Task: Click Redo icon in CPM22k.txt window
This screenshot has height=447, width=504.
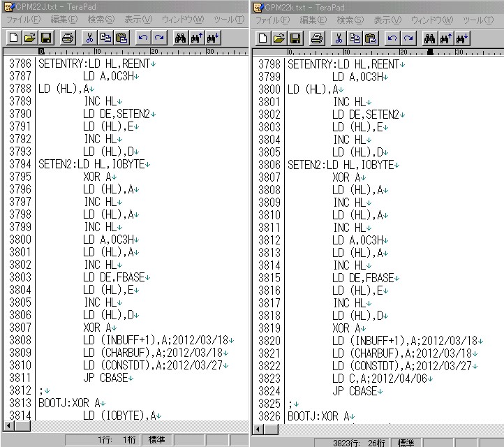Action: [408, 38]
